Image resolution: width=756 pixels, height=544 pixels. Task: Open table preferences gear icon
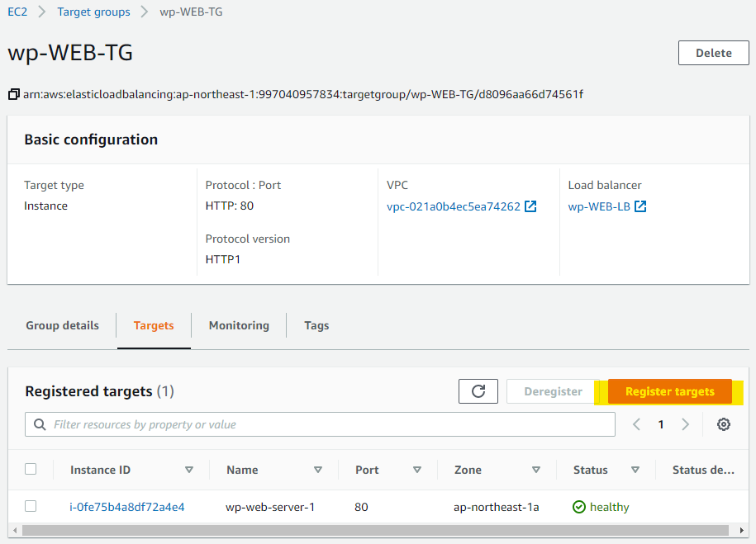click(x=723, y=424)
